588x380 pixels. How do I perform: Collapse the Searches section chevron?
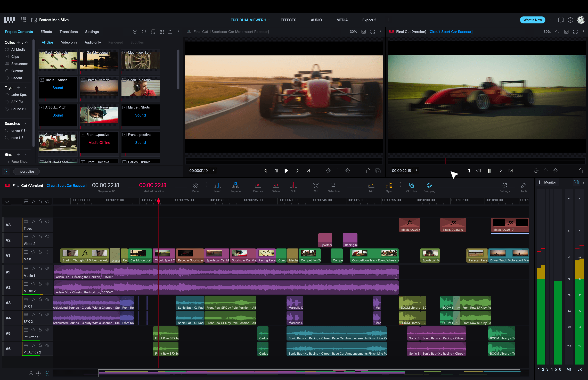click(x=26, y=124)
